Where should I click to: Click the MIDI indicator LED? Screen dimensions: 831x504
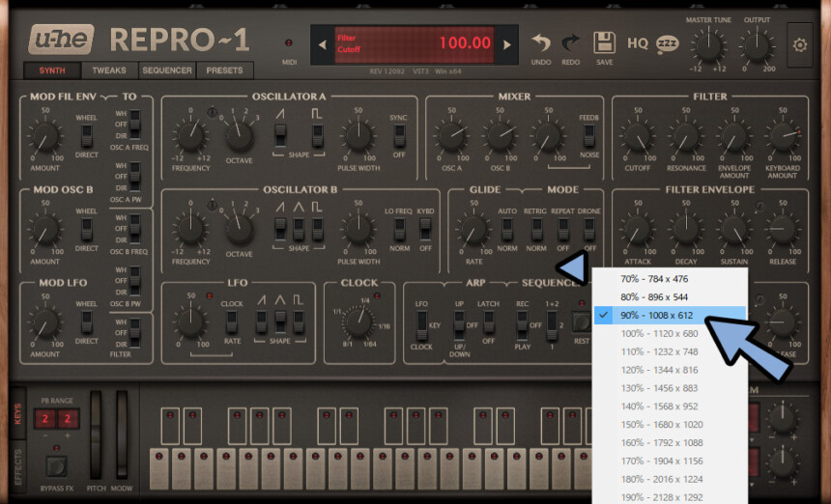[x=289, y=42]
